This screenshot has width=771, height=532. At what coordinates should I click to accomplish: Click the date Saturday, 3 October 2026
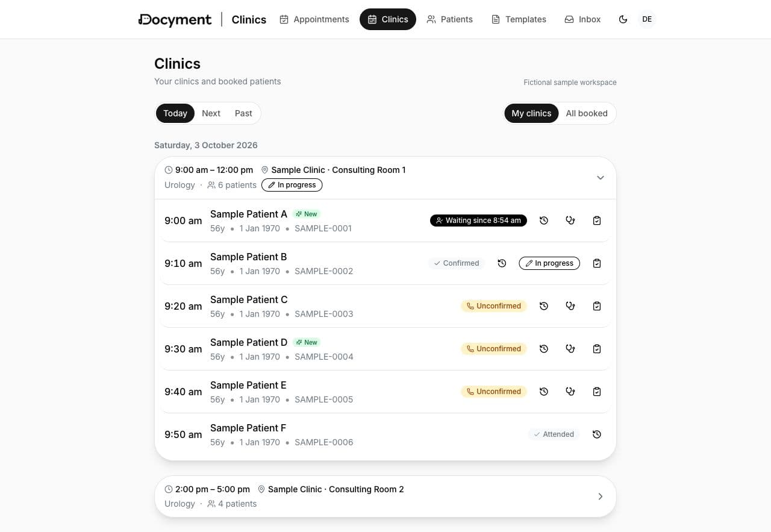coord(206,145)
